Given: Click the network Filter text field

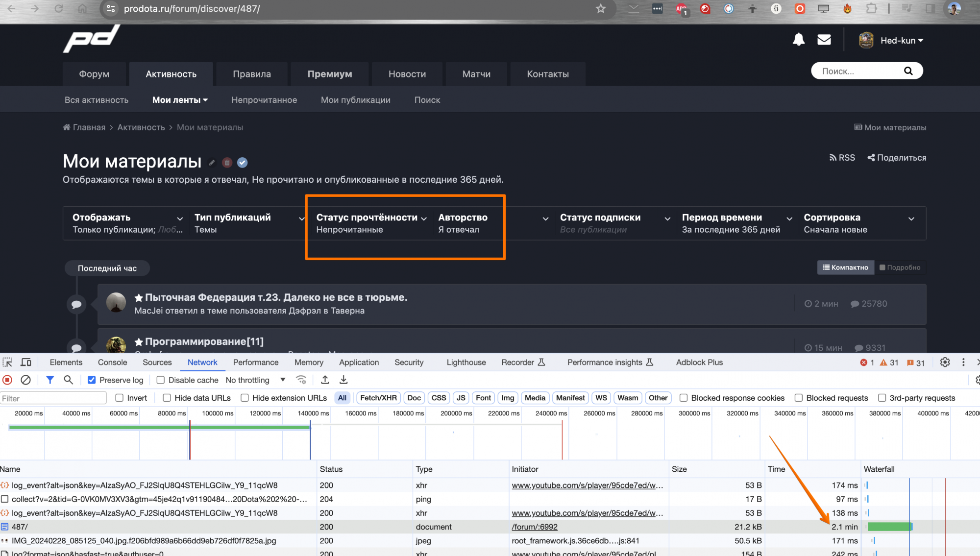Looking at the screenshot, I should (53, 398).
